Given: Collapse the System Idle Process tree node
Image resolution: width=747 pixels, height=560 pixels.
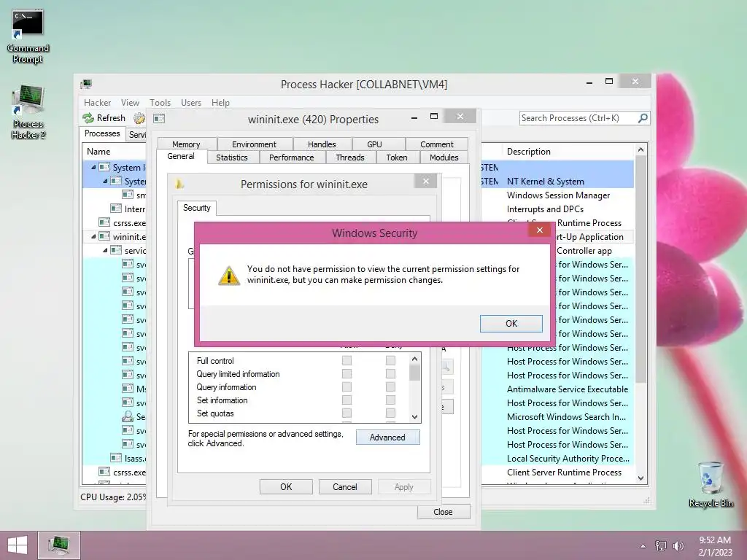Looking at the screenshot, I should coord(93,167).
